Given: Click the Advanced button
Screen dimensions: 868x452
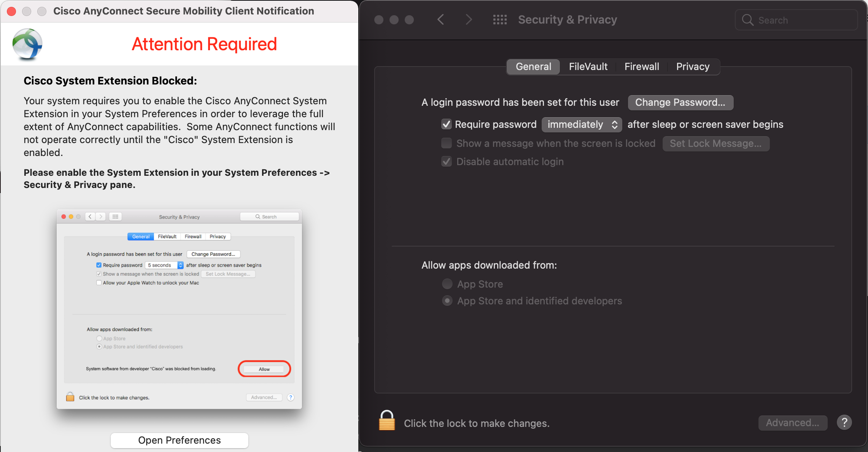Looking at the screenshot, I should click(792, 423).
